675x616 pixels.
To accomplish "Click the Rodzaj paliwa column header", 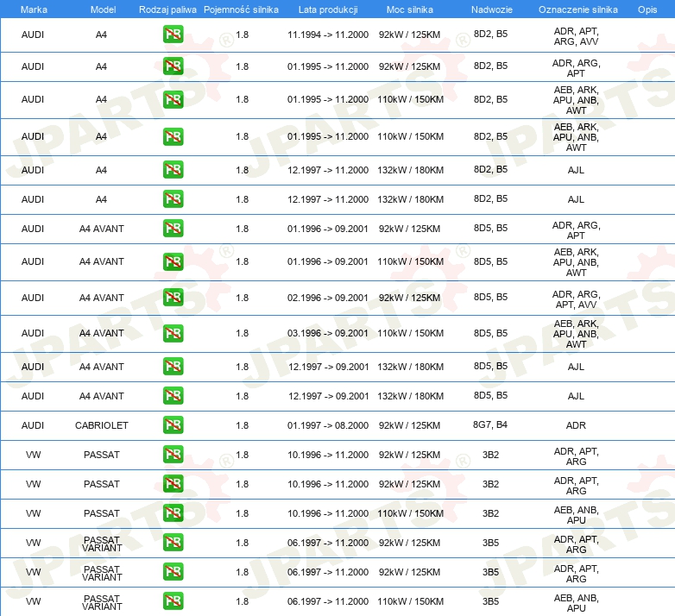I will point(167,9).
